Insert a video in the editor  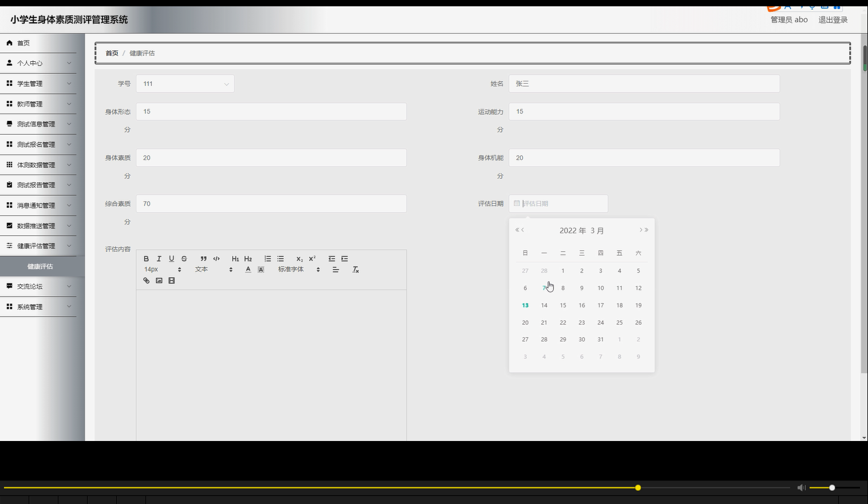pyautogui.click(x=171, y=281)
